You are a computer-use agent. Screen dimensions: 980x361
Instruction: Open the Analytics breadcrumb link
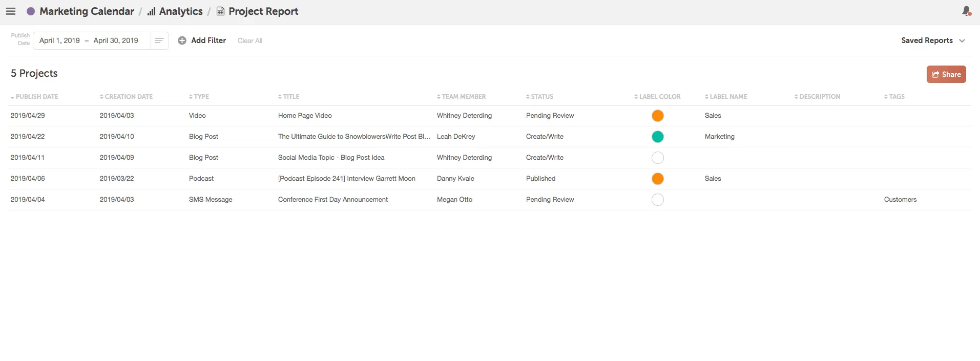181,11
